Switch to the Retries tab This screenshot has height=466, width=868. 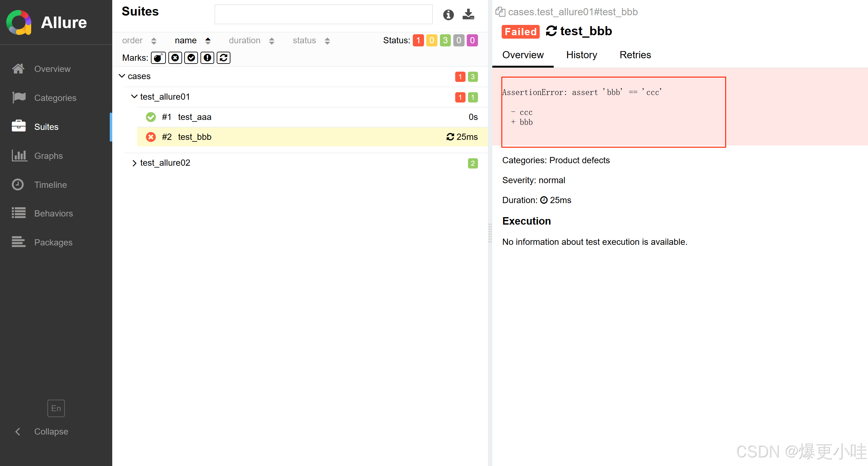click(x=635, y=55)
